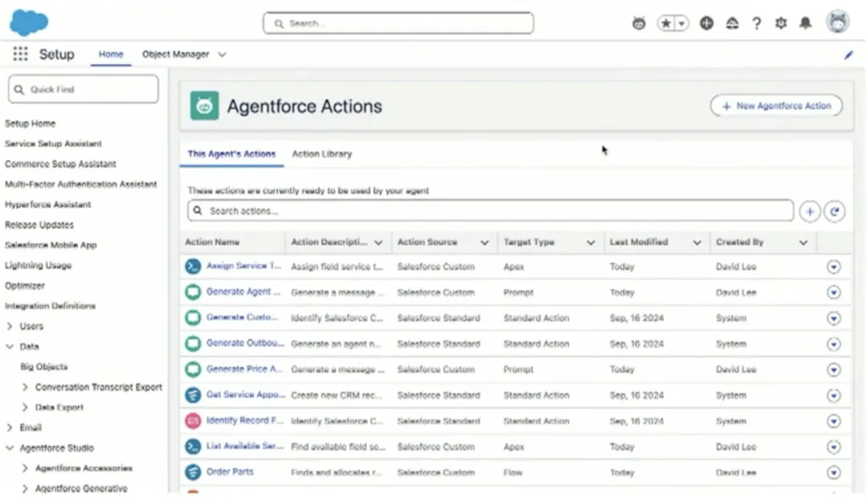The height and width of the screenshot is (497, 868).
Task: Click the notifications bell icon
Action: 805,23
